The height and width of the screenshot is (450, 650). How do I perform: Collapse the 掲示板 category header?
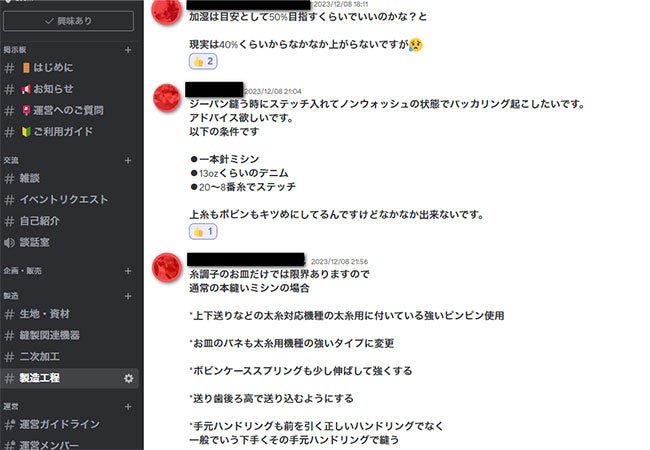pos(15,50)
